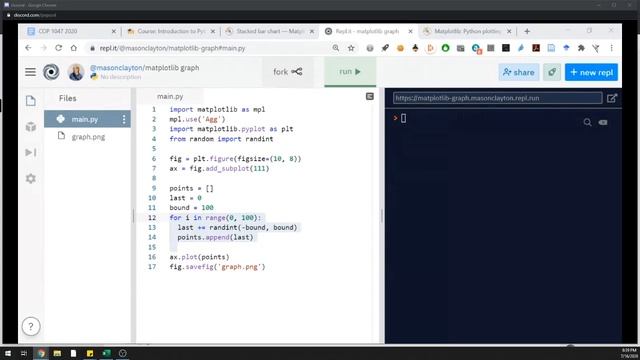
Task: Run the program
Action: coord(350,72)
